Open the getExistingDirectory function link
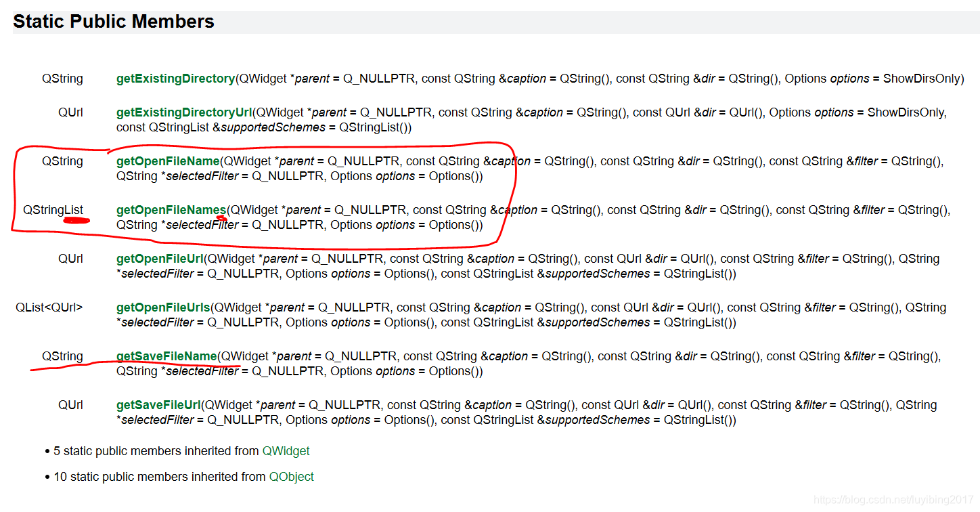 [175, 79]
